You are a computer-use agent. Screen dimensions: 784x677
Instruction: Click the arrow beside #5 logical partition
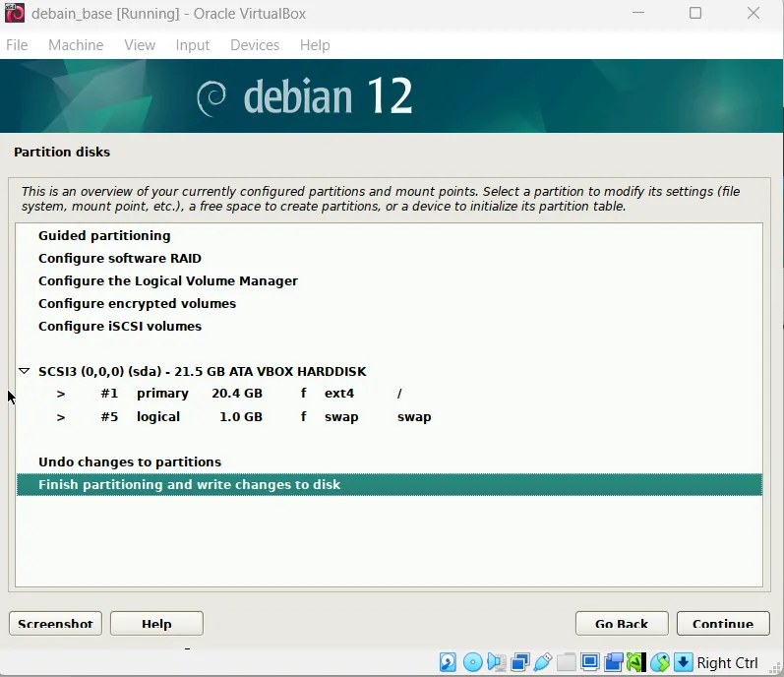61,417
